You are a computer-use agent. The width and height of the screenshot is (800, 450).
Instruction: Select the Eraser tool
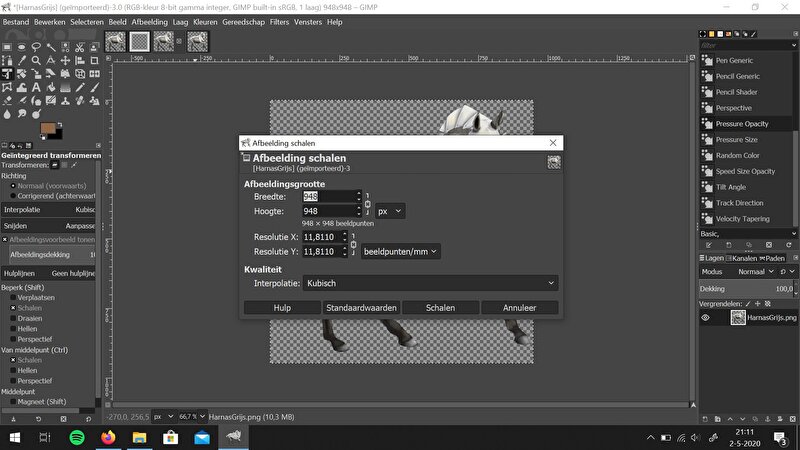[x=7, y=101]
